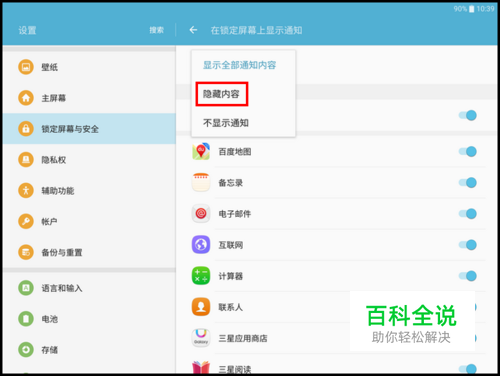Tap the battery (电池) settings icon

pos(26,319)
